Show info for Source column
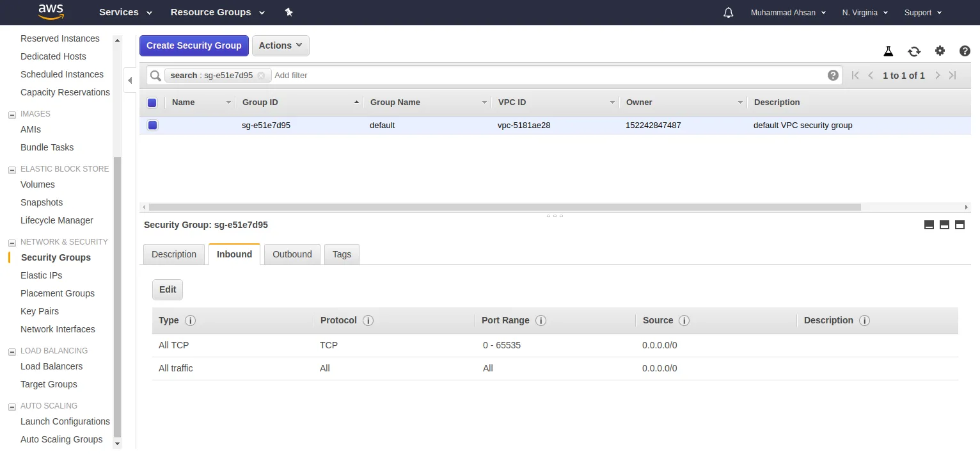 (684, 321)
